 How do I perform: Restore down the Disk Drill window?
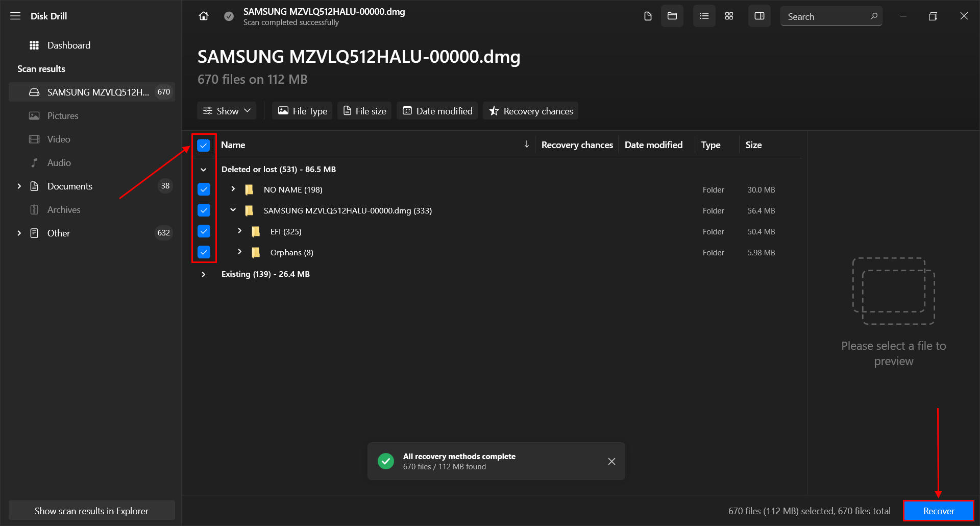[933, 16]
